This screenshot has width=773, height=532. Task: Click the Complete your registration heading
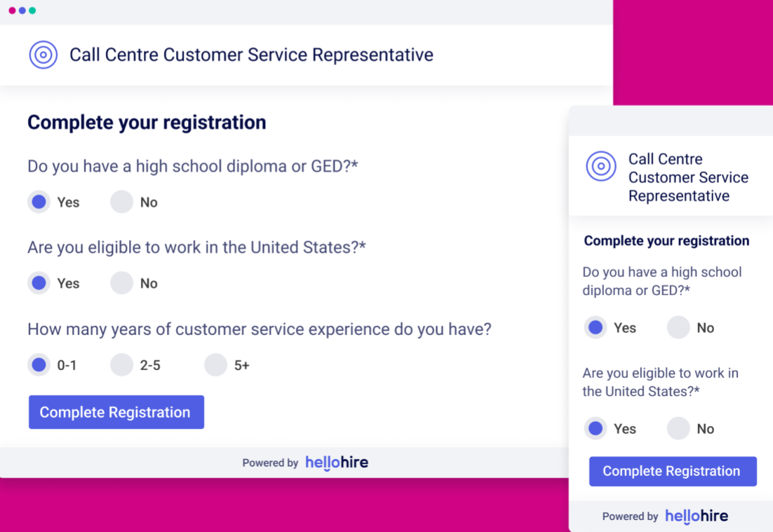[x=146, y=122]
